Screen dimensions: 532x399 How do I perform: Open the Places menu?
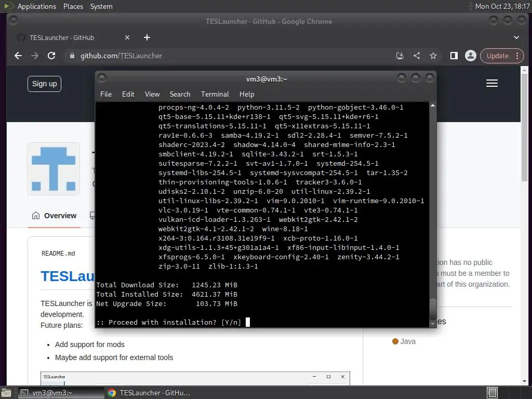click(x=73, y=6)
